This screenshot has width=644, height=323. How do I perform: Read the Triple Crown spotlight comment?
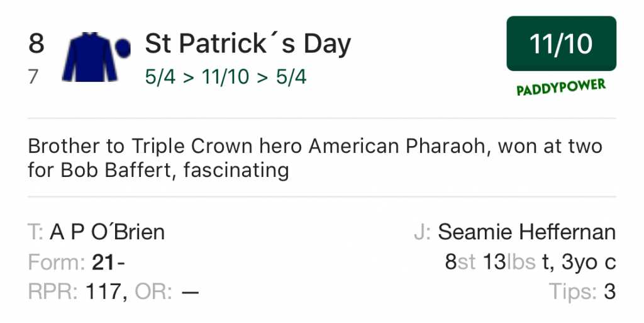click(x=314, y=158)
